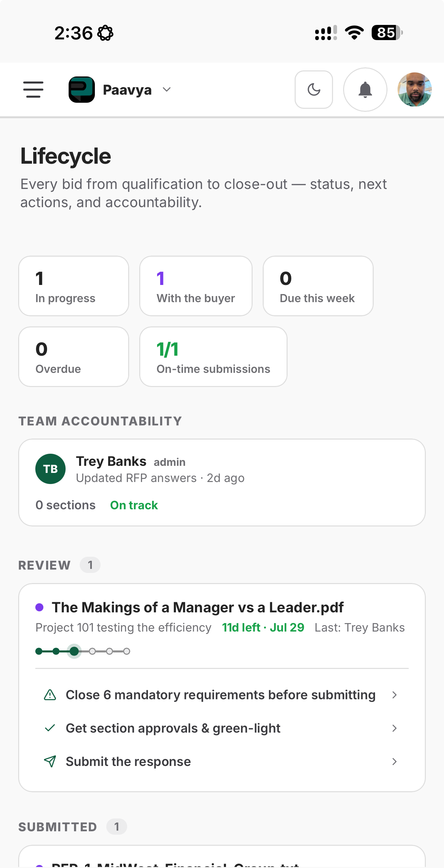This screenshot has width=444, height=868.
Task: Click the checkmark icon for section approvals
Action: pos(50,728)
